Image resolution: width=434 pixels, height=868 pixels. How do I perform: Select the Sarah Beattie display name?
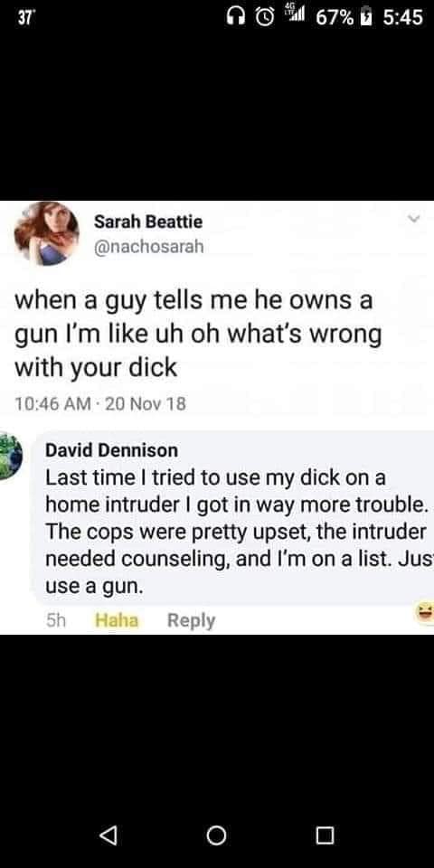coord(147,222)
